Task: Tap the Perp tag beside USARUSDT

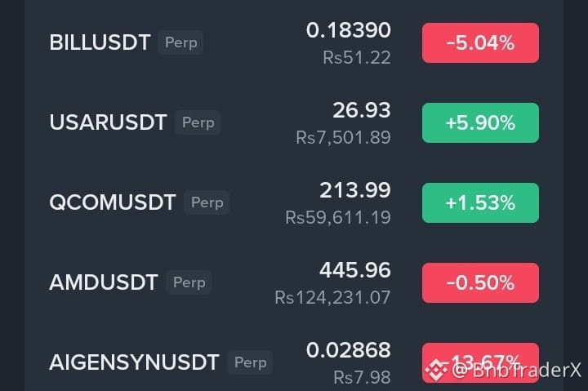Action: [198, 122]
